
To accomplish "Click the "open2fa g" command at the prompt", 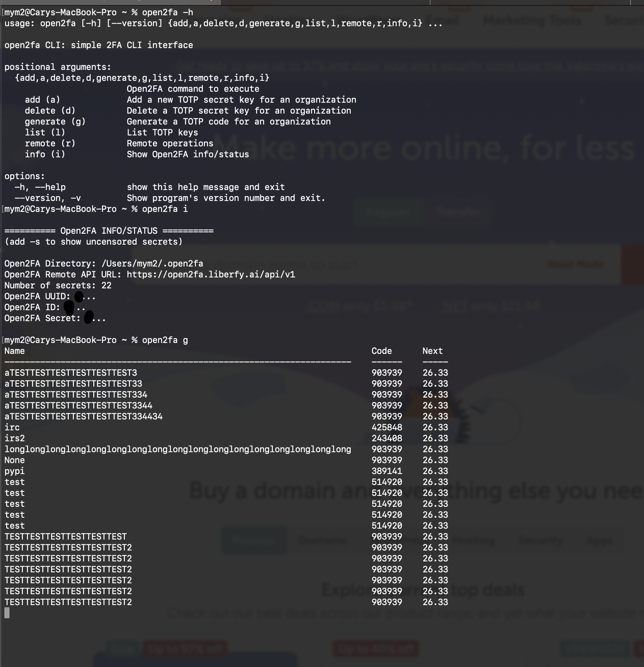I will [165, 340].
